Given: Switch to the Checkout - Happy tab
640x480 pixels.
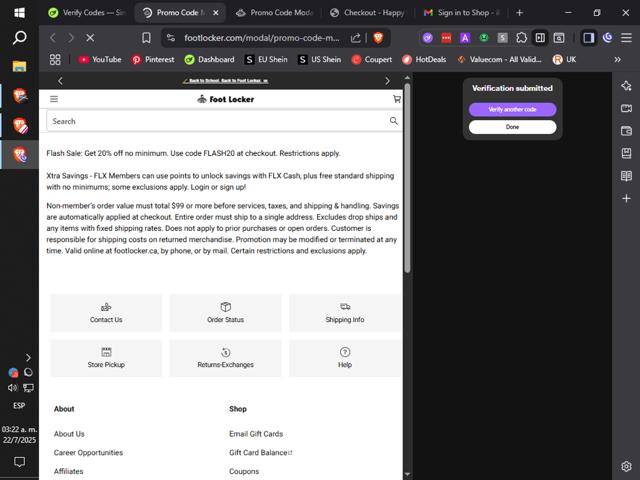Looking at the screenshot, I should click(367, 13).
